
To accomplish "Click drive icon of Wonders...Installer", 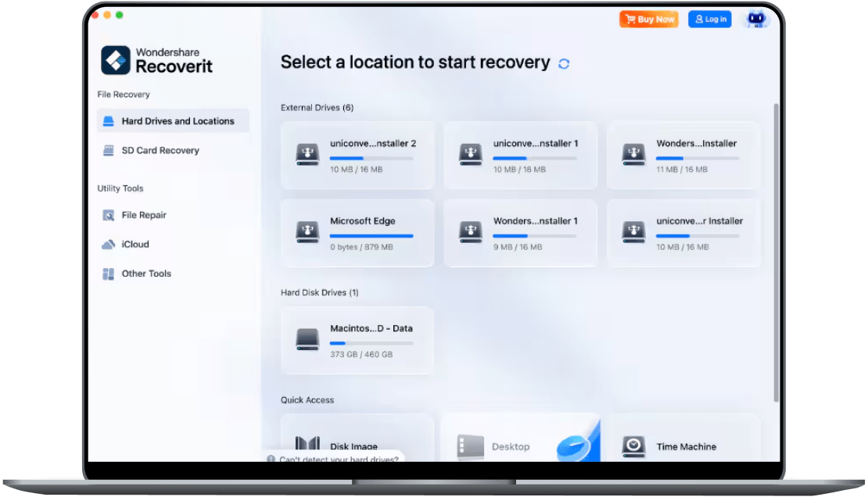I will pyautogui.click(x=633, y=155).
